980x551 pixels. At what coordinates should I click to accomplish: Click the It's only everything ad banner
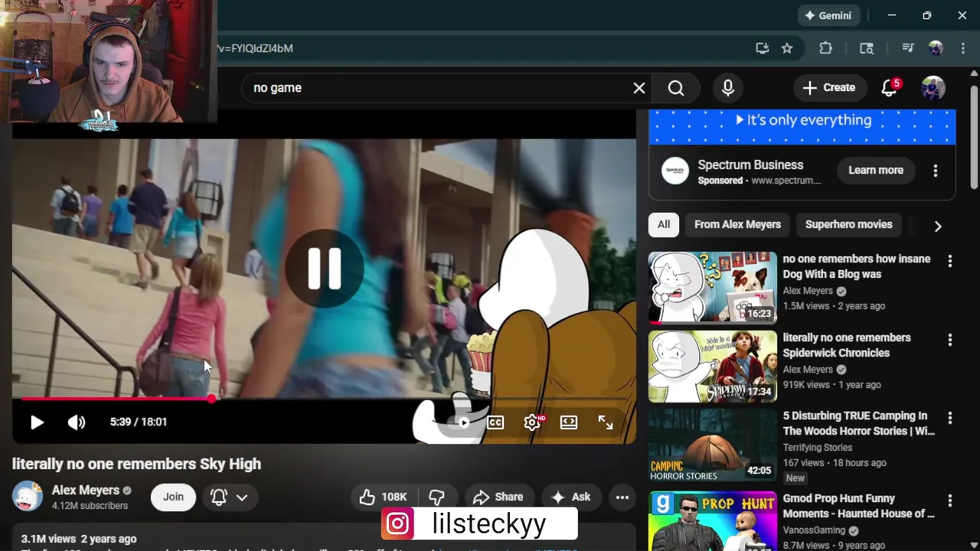click(x=802, y=127)
